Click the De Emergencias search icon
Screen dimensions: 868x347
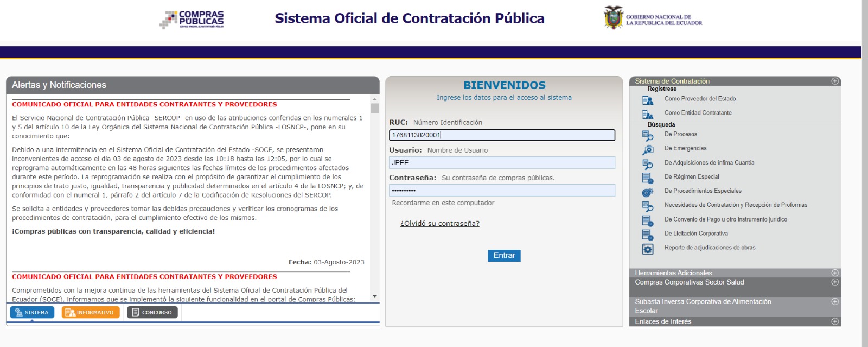click(647, 149)
